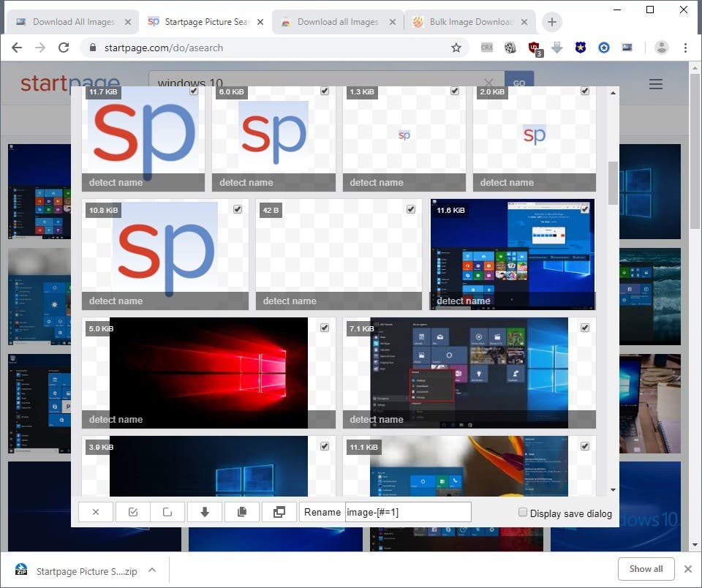Click the page scrollbar down arrow
The height and width of the screenshot is (588, 702).
695,545
